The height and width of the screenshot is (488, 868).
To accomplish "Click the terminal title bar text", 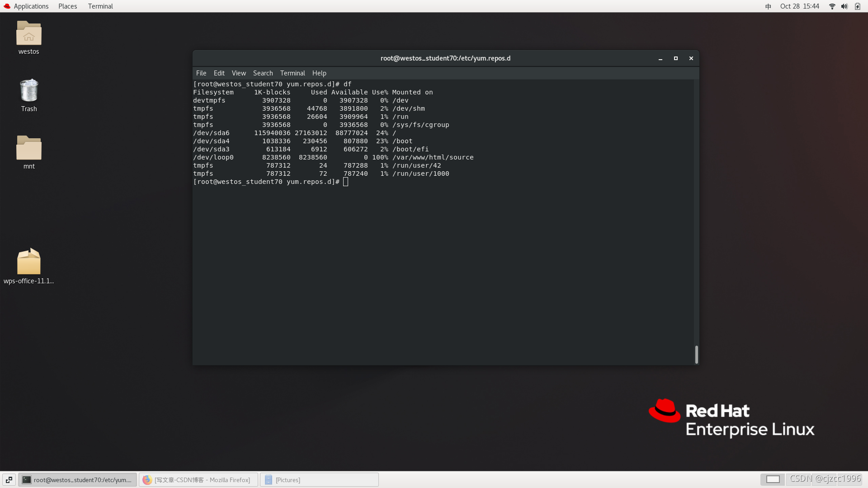I will pyautogui.click(x=445, y=58).
